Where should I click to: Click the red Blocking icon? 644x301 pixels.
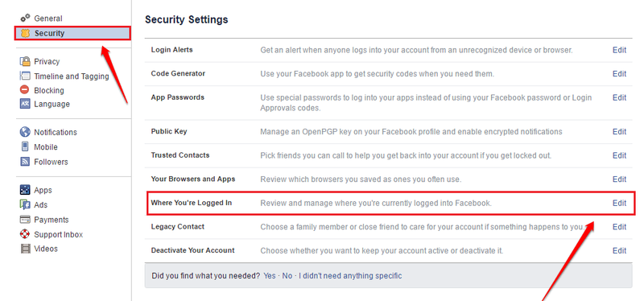pyautogui.click(x=26, y=90)
